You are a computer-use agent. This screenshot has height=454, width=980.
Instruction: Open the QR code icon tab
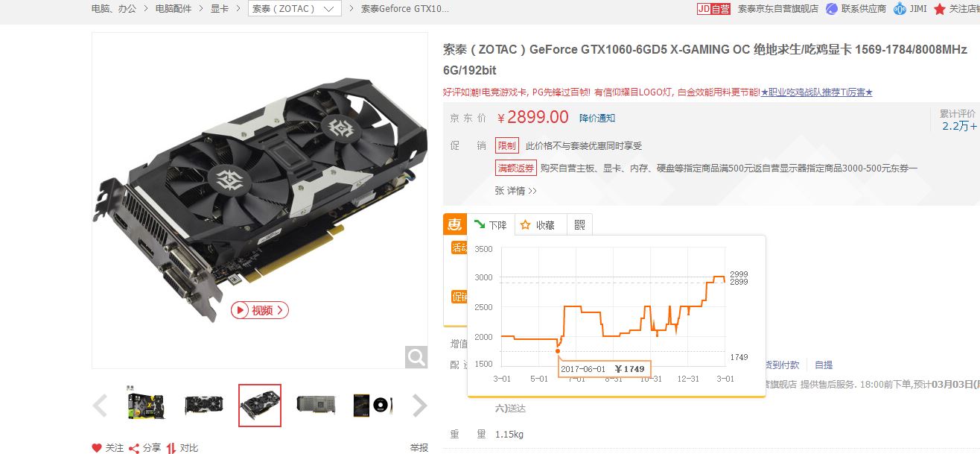pos(580,224)
